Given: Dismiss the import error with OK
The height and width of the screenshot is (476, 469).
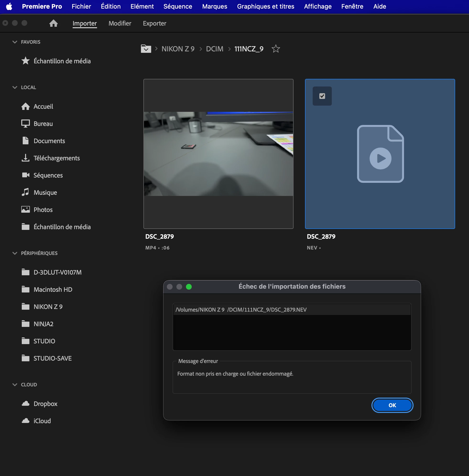Looking at the screenshot, I should click(x=392, y=405).
